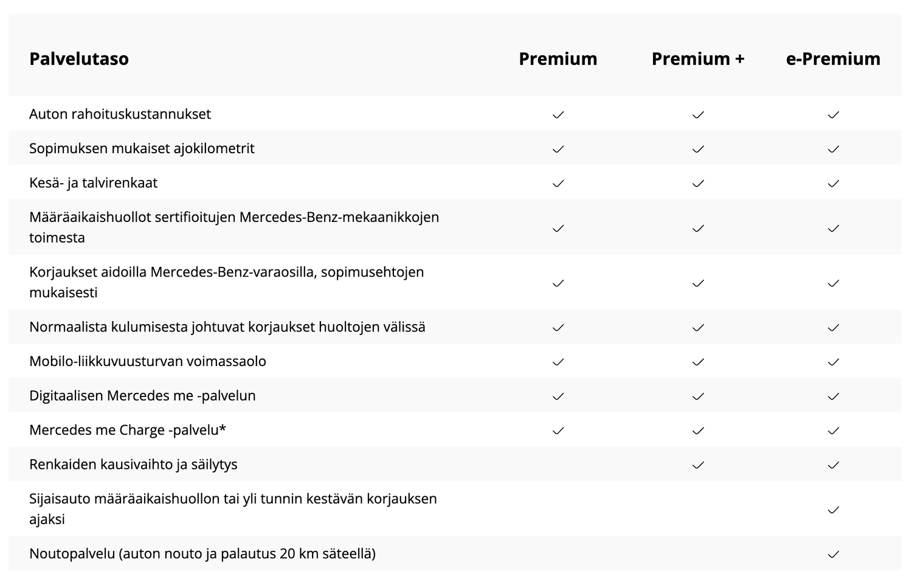Click Premium + checkmark for Kesä- ja talvirenkaat
This screenshot has height=588, width=912.
click(x=698, y=183)
